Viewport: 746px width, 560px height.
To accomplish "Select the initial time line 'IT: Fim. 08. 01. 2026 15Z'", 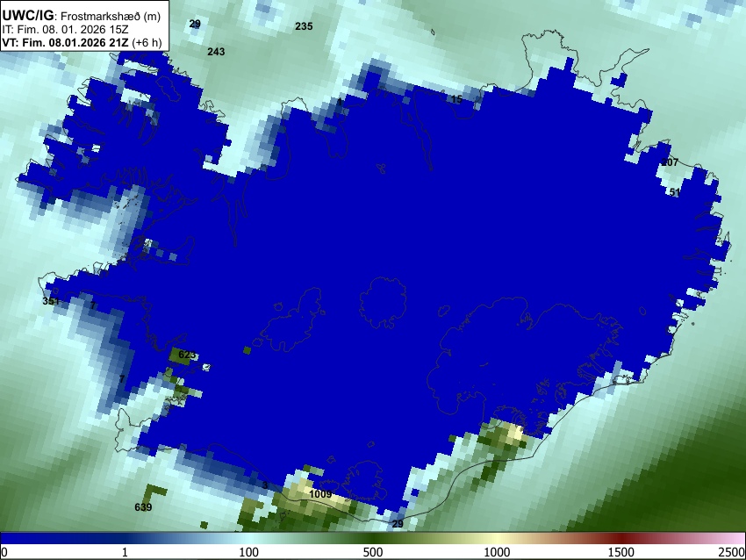I will click(x=65, y=30).
